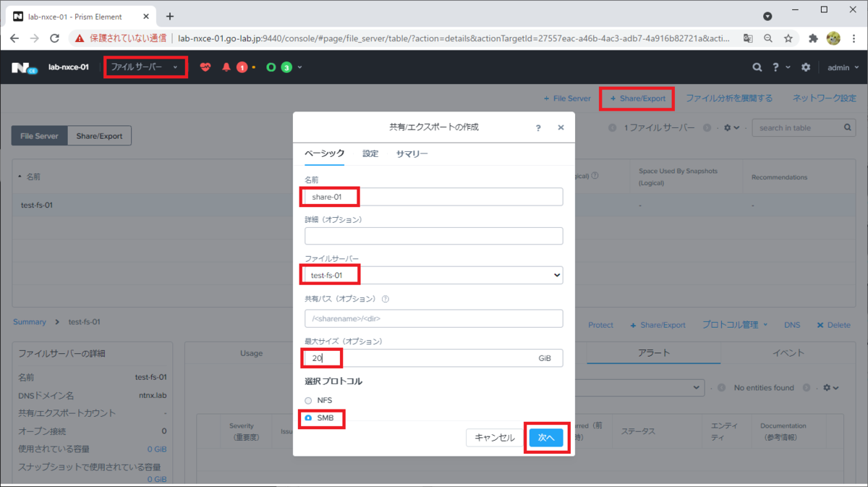868x487 pixels.
Task: Sort by 名前 column header
Action: pos(33,177)
